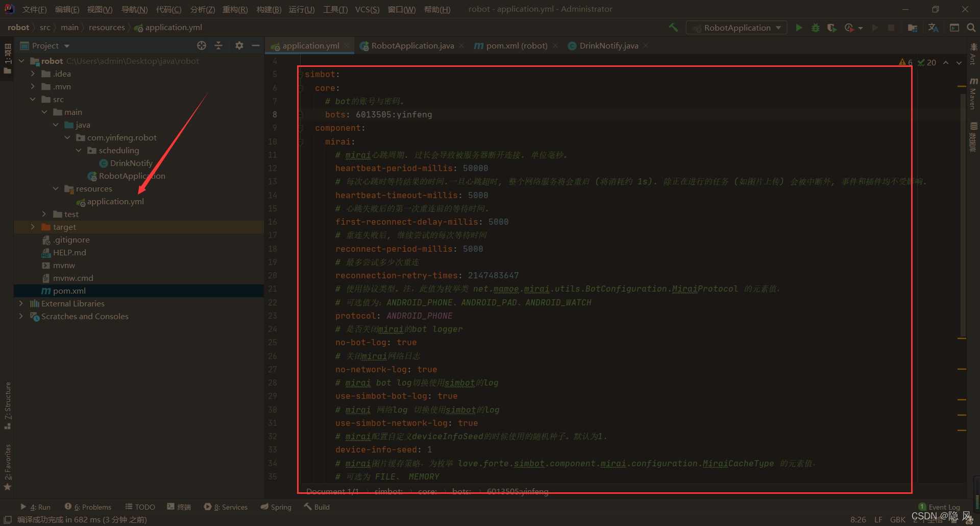Toggle the Maven side panel
The width and height of the screenshot is (980, 526).
click(x=973, y=94)
